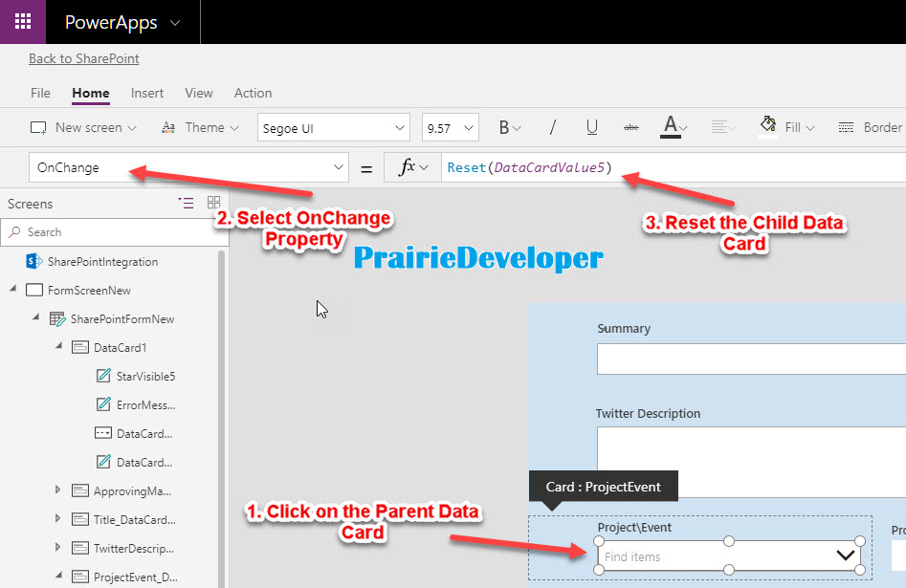
Task: Select the FormScreenNew screen item
Action: [x=89, y=291]
